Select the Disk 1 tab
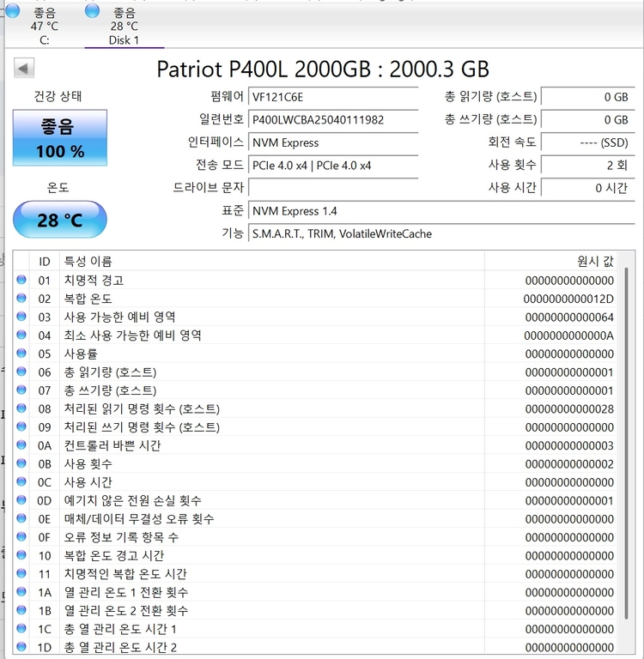 tap(124, 26)
